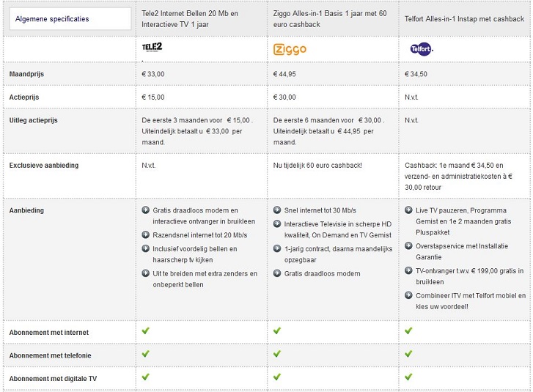Select the 'Abonnement met telefonie' row label
The height and width of the screenshot is (392, 533).
click(x=51, y=355)
